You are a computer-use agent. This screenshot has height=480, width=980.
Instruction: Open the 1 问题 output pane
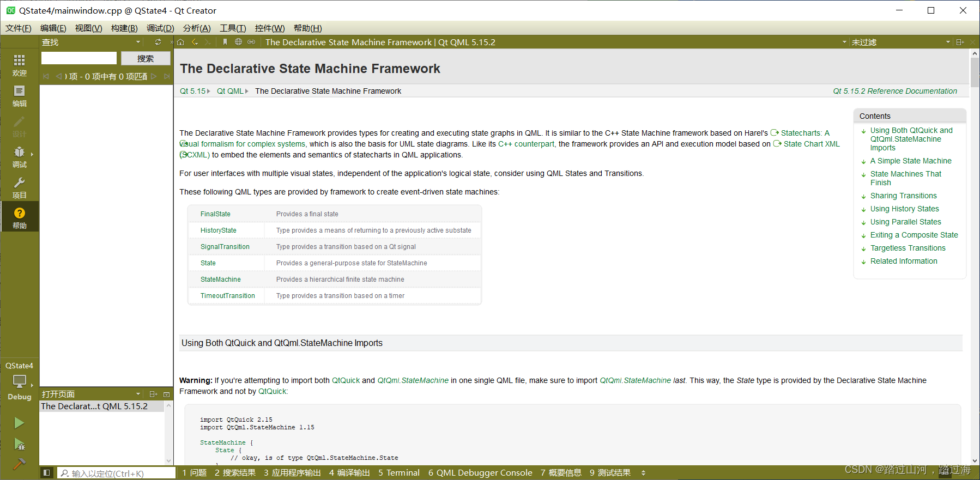(x=195, y=473)
